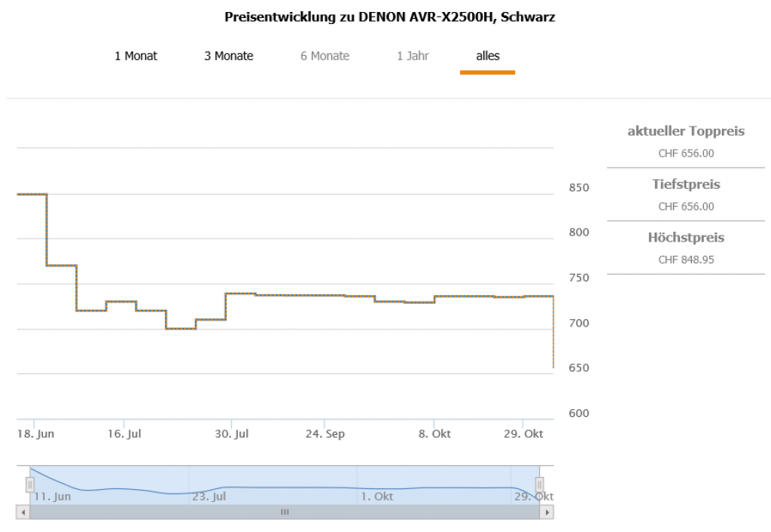Click the right scroll arrow of the navigator
The image size is (771, 532).
click(547, 512)
